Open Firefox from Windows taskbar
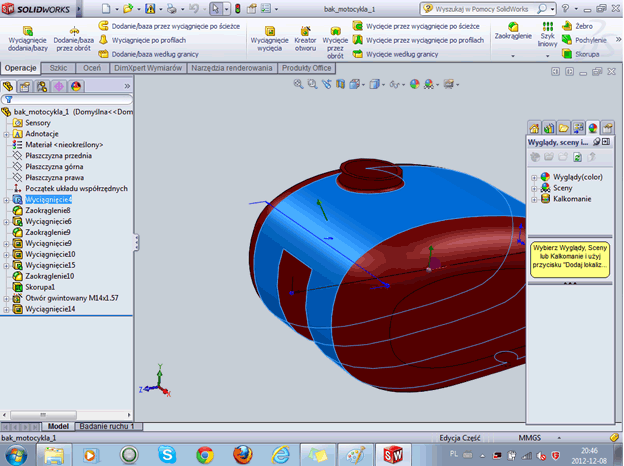 click(242, 455)
